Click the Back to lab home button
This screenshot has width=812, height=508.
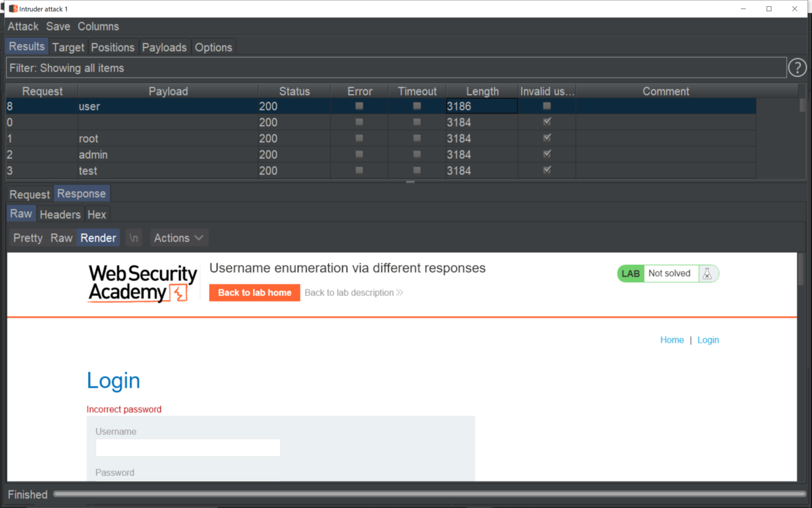(x=254, y=293)
